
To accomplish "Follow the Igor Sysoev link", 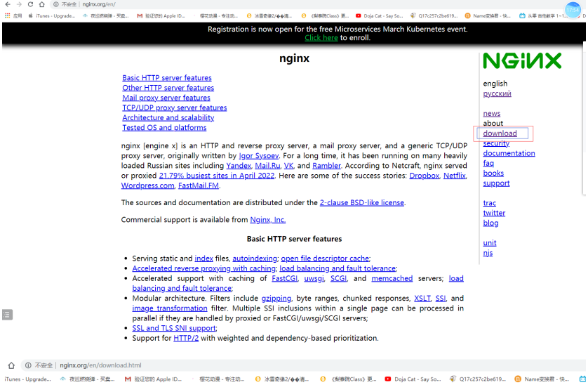I will [x=259, y=155].
